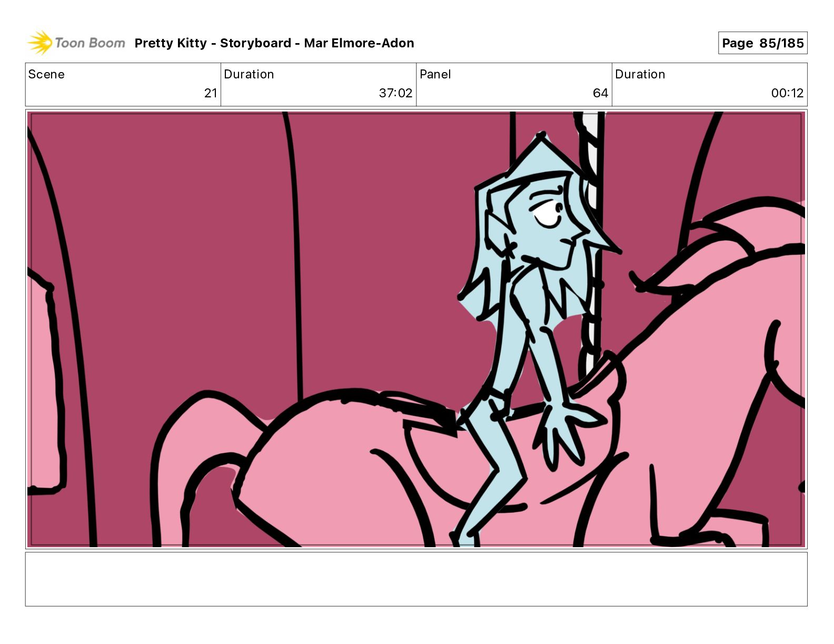Click the 'Page 85/185' page indicator
The height and width of the screenshot is (644, 834).
762,43
